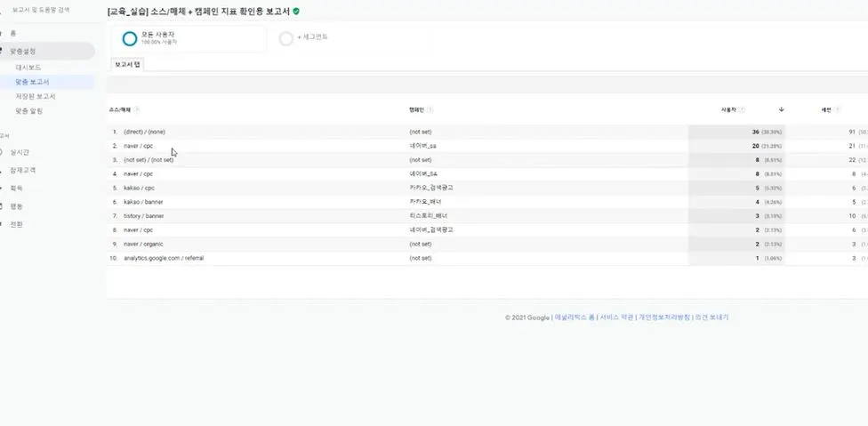Click naver / cpc in row 2

pos(139,146)
